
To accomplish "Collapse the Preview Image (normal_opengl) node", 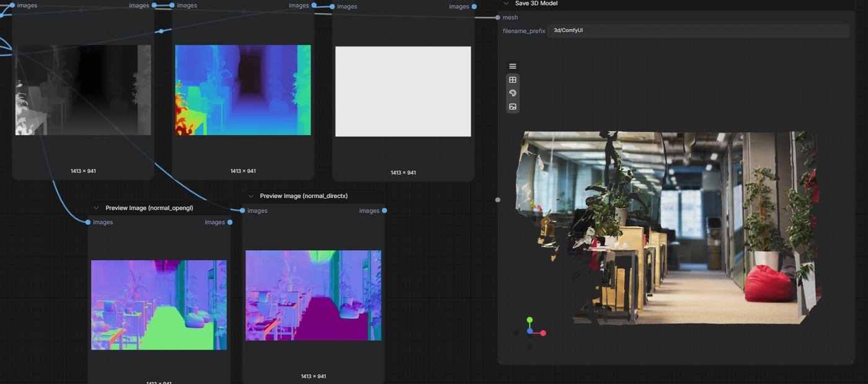I will 96,208.
